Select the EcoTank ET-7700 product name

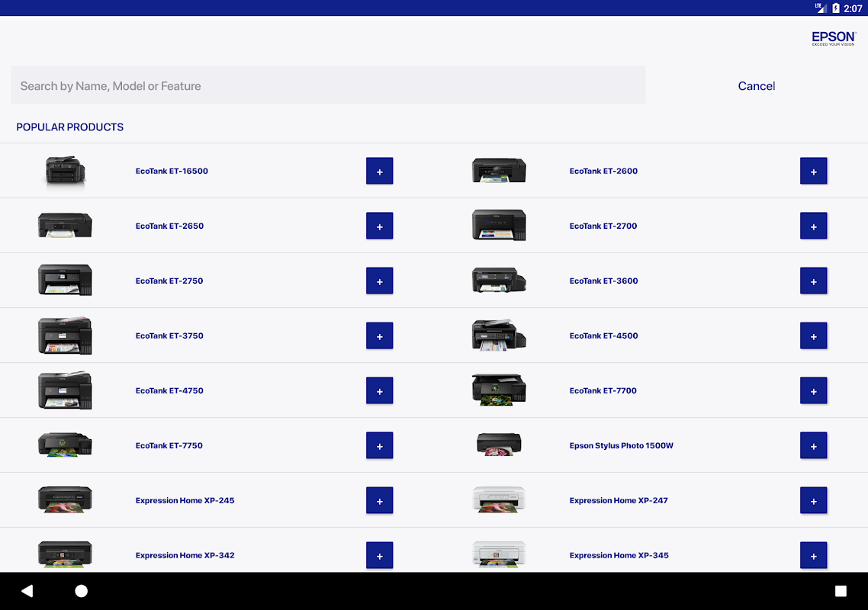pos(603,390)
